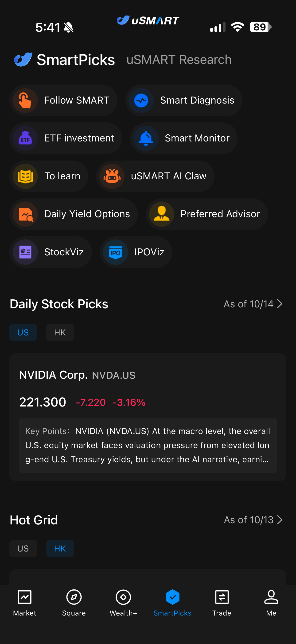296x644 pixels.
Task: Tap the Daily Yield Options chart icon
Action: [25, 214]
